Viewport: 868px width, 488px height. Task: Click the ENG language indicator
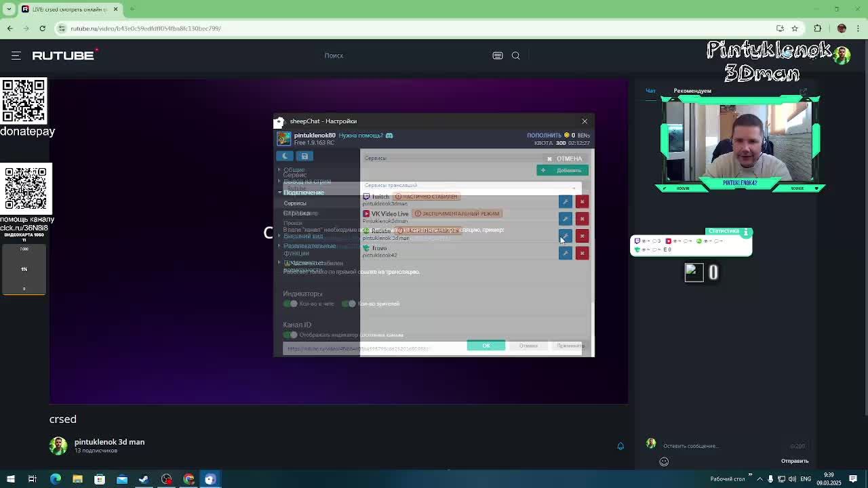click(806, 479)
